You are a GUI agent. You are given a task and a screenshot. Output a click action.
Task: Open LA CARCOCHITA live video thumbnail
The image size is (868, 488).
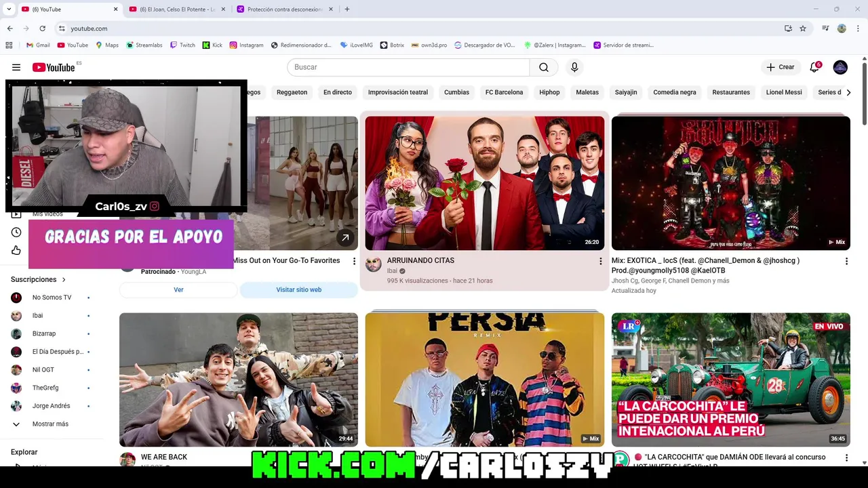(x=731, y=380)
